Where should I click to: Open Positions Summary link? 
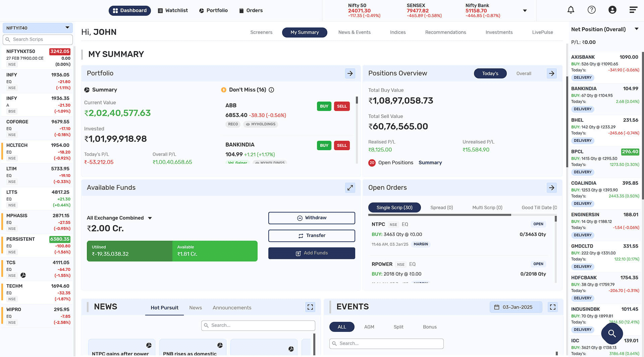tap(430, 163)
